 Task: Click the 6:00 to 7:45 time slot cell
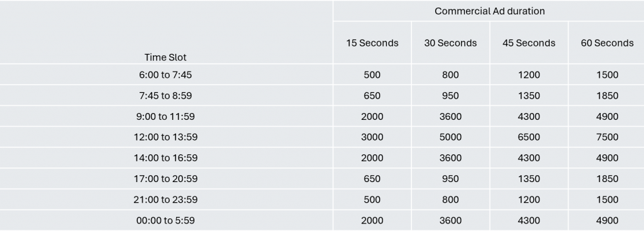pos(166,75)
